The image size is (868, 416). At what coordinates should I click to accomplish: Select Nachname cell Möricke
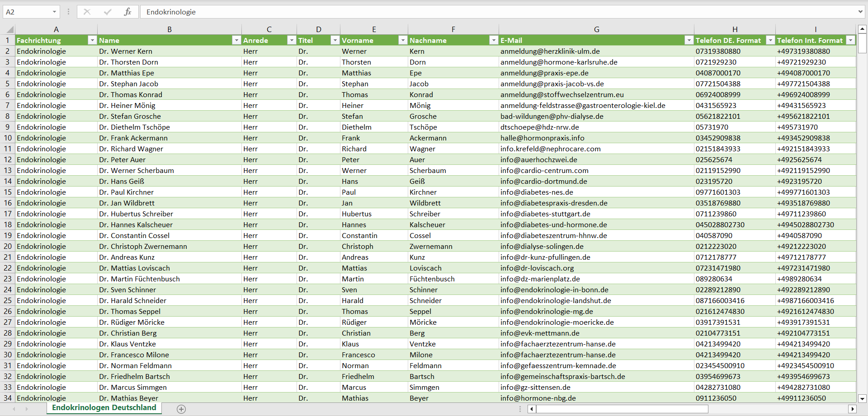pyautogui.click(x=453, y=322)
